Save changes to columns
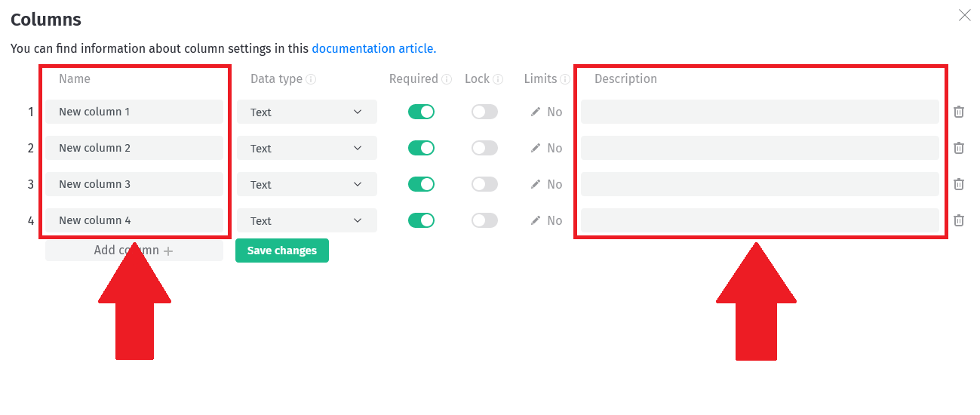 [282, 251]
